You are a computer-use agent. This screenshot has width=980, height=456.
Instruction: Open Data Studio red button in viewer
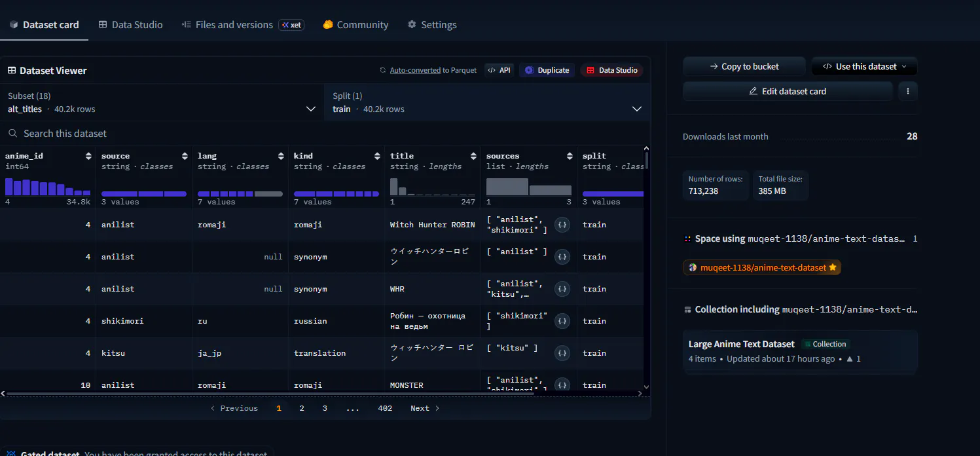(611, 70)
